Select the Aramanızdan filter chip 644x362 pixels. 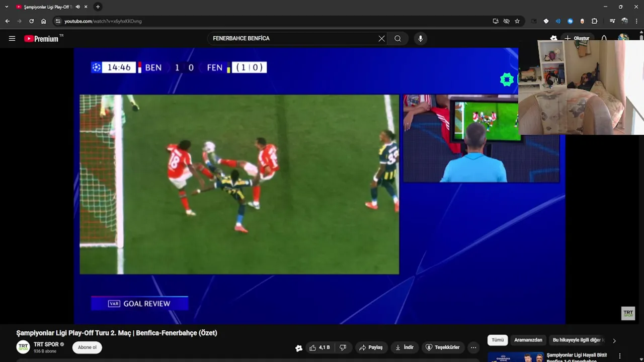point(528,340)
